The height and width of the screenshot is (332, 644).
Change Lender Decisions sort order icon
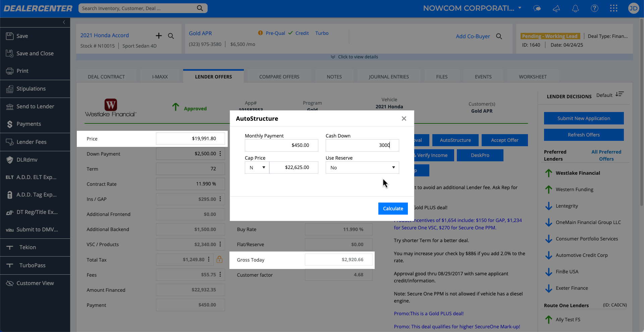coord(620,94)
